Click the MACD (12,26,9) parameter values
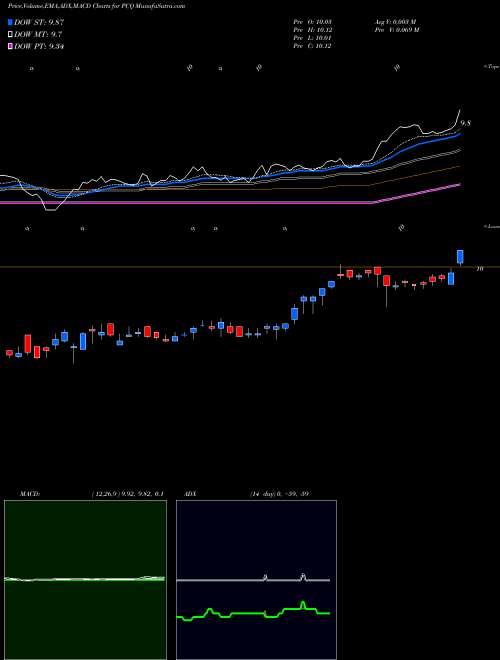500x660 pixels. coord(127,494)
